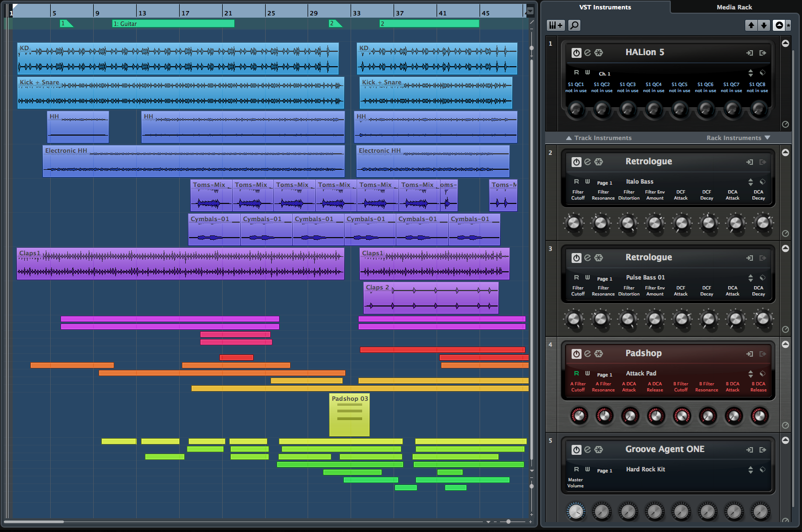Expand the Rack Instruments section
This screenshot has height=532, width=802.
click(x=739, y=138)
